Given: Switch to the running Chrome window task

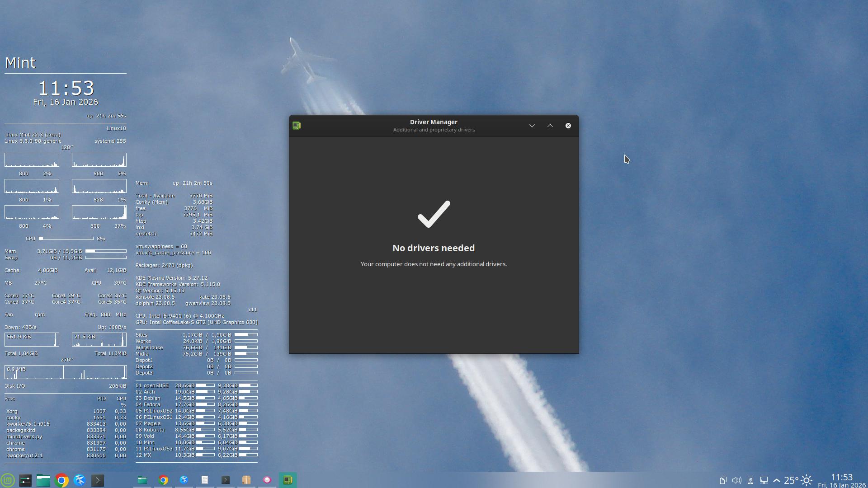Looking at the screenshot, I should (x=163, y=480).
